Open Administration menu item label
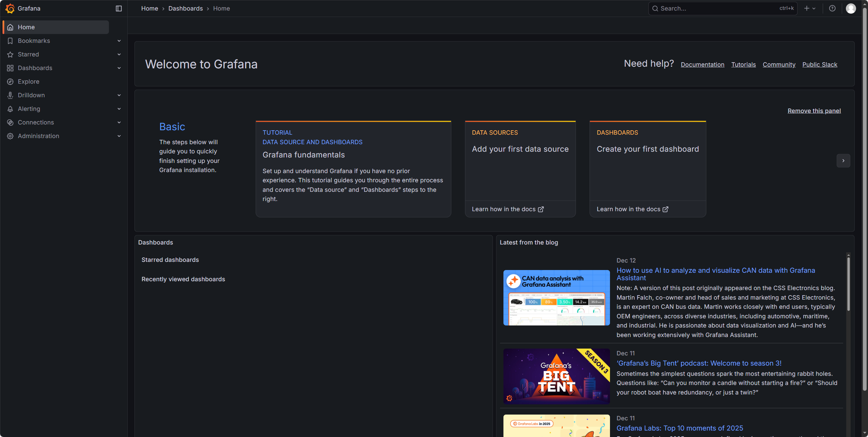Screen dimensions: 868x437 click(x=38, y=136)
